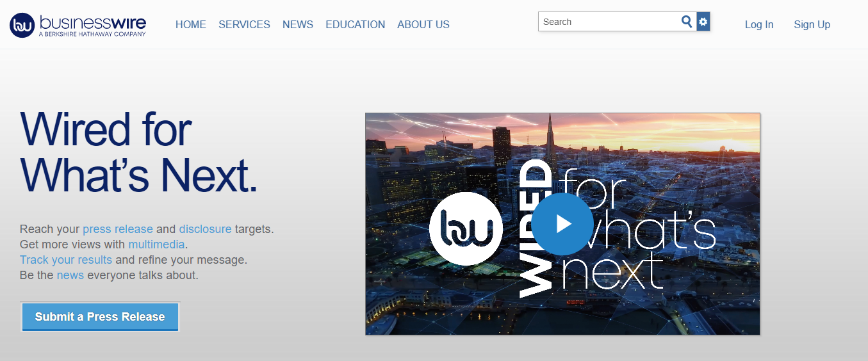Go to the News menu
Image resolution: width=868 pixels, height=361 pixels.
298,25
